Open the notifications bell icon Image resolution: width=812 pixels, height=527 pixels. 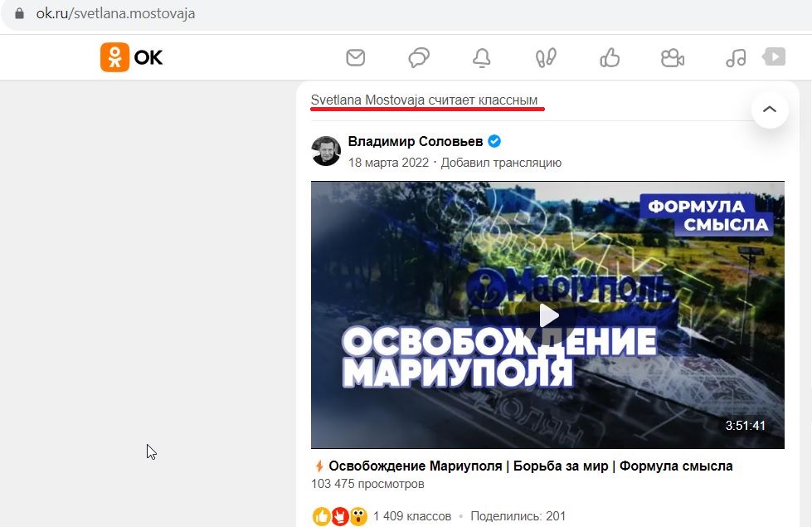click(x=482, y=57)
